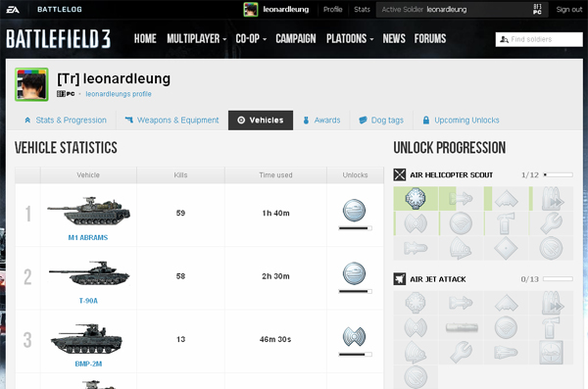Select the flares icon in Air Jet Attack
Image resolution: width=588 pixels, height=389 pixels.
coord(416,303)
